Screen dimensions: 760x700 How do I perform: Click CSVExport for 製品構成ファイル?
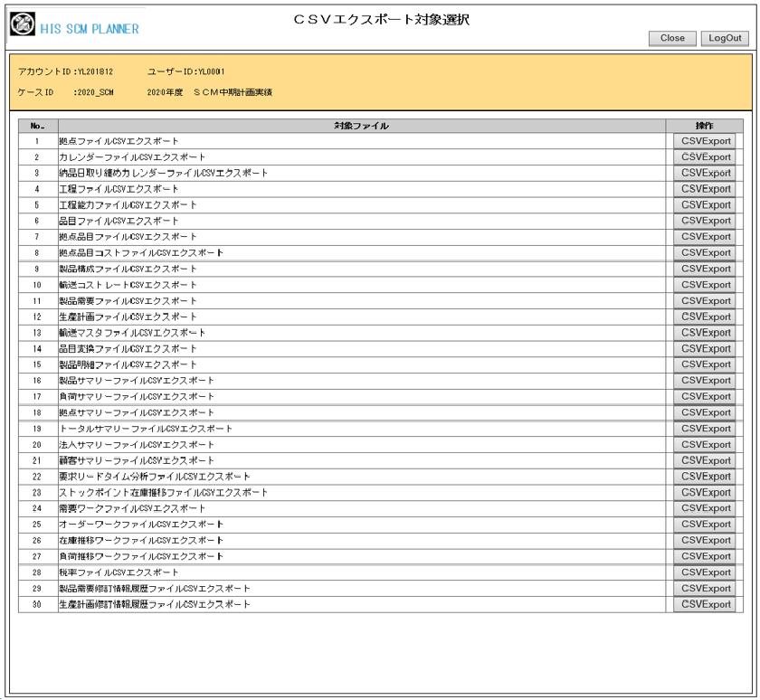704,269
